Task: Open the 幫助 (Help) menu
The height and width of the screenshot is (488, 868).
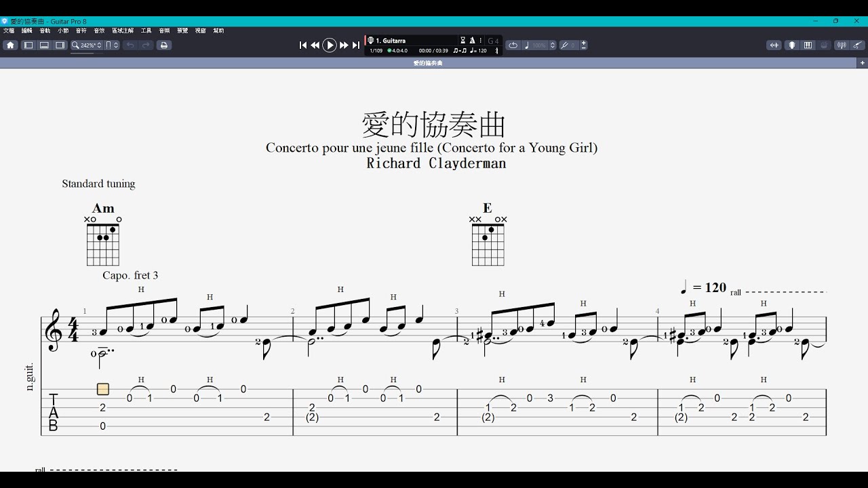Action: pos(218,30)
